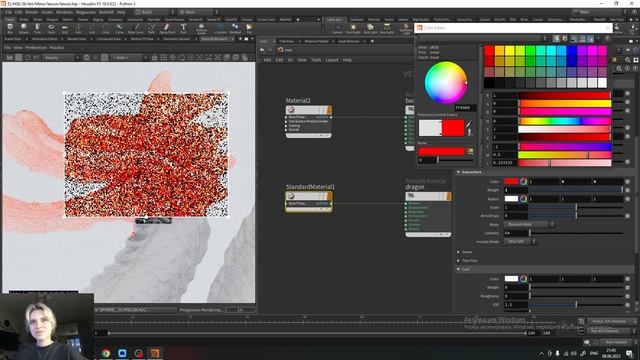640x360 pixels.
Task: Open the Include Mode dropdown
Action: [x=520, y=242]
